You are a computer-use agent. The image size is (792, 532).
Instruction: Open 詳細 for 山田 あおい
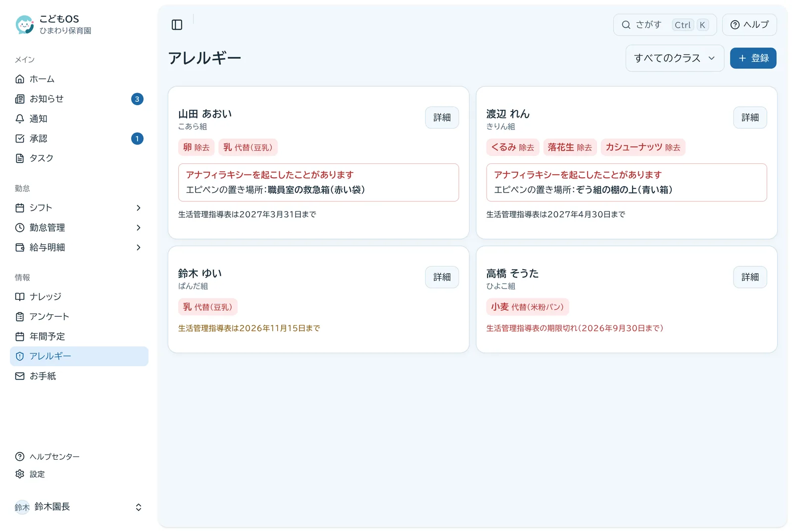tap(442, 118)
